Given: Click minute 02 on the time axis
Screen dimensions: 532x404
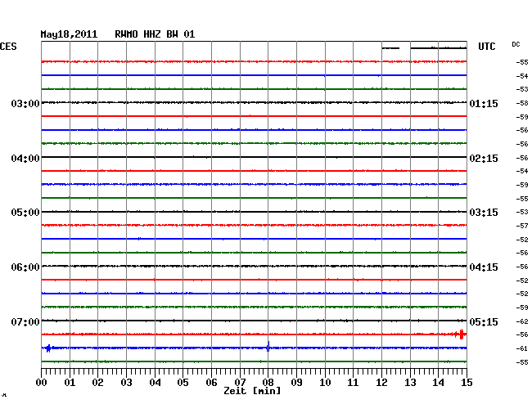Looking at the screenshot, I should (97, 383).
